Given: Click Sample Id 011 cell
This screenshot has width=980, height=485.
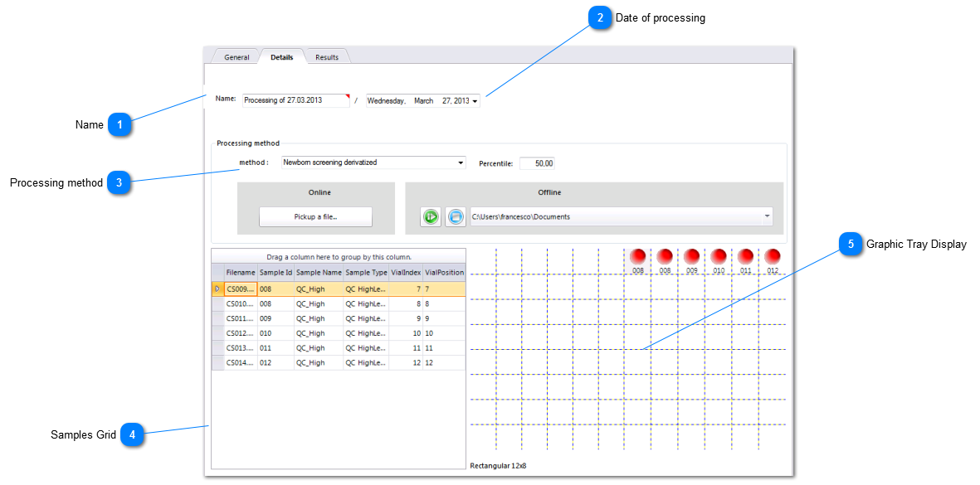Looking at the screenshot, I should coord(275,347).
